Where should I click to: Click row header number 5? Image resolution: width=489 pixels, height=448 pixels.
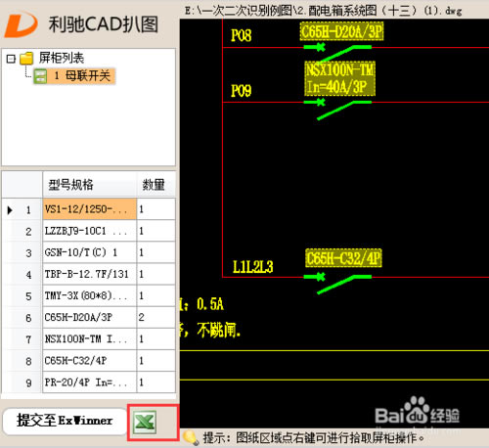coord(28,296)
